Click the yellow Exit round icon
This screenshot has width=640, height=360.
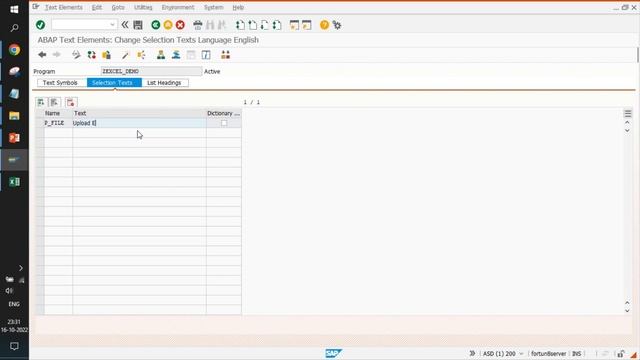168,25
